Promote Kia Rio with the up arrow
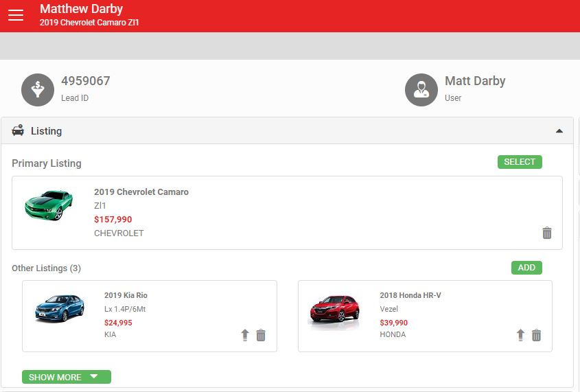580x392 pixels. point(245,335)
